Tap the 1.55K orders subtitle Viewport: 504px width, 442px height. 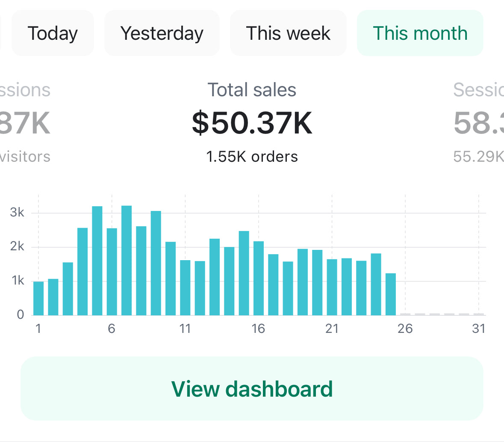tap(252, 157)
